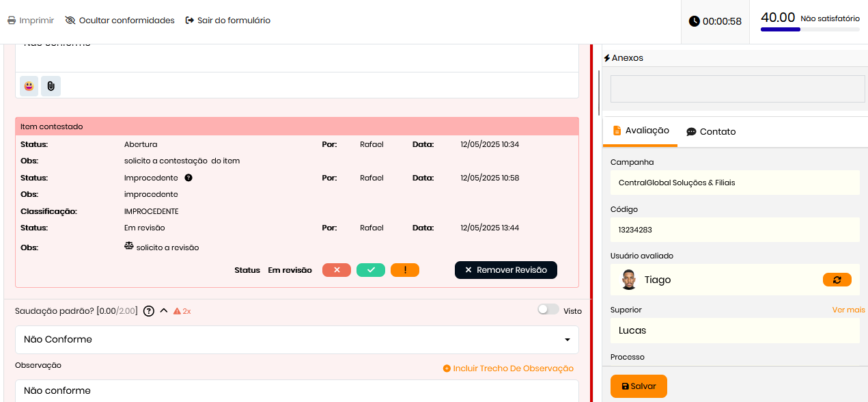Collapse the Saudação padrão item chevron
Viewport: 868px width, 402px height.
164,310
